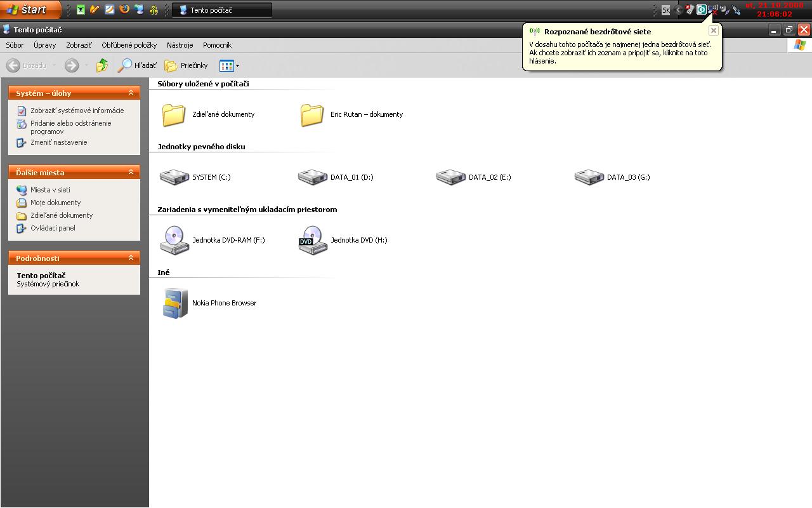This screenshot has height=508, width=812.
Task: Open Jednotka DVD-RAM (F:) drive icon
Action: (x=174, y=240)
